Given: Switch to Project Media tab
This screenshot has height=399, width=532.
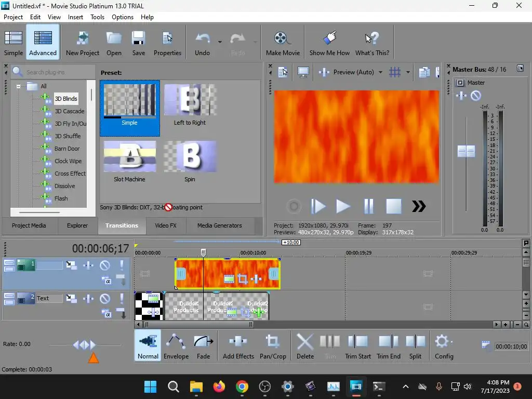Looking at the screenshot, I should 29,225.
